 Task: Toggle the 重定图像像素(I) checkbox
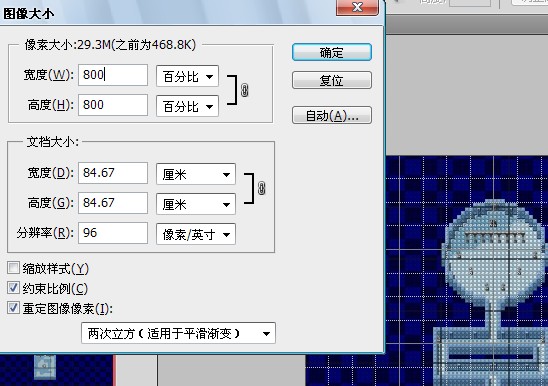click(13, 308)
